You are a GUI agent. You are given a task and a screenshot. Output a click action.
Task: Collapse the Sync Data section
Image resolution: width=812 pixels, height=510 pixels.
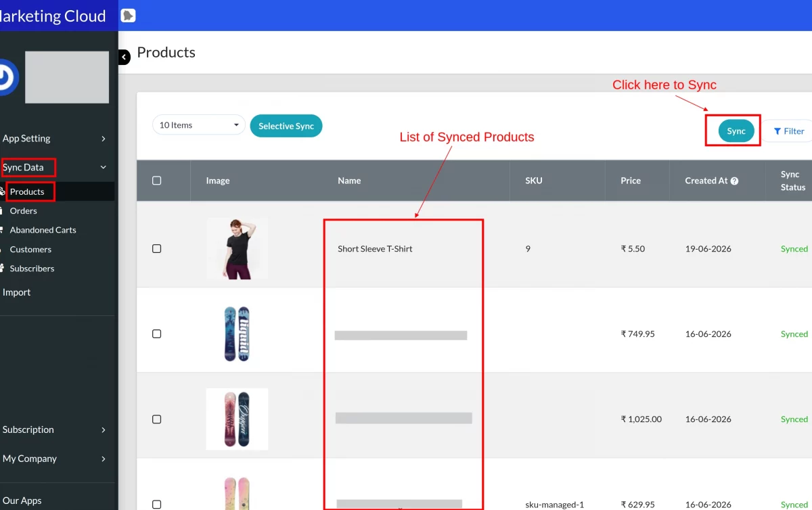(x=55, y=167)
